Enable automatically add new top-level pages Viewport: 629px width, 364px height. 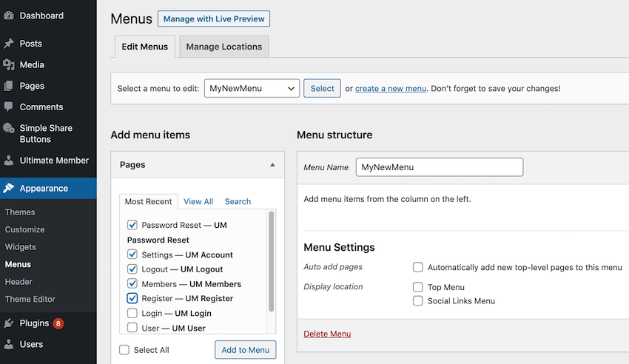[x=418, y=267]
